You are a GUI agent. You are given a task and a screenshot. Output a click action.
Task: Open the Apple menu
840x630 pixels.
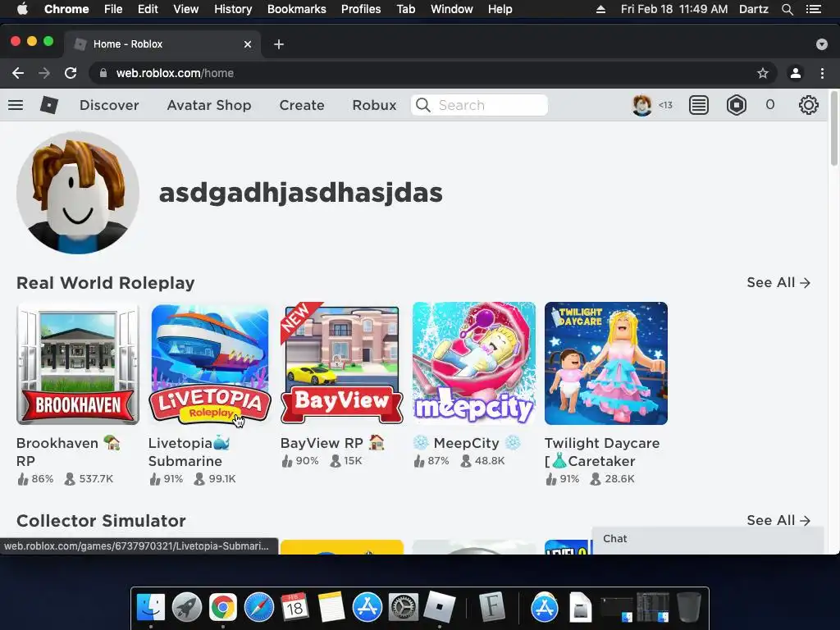pos(22,9)
